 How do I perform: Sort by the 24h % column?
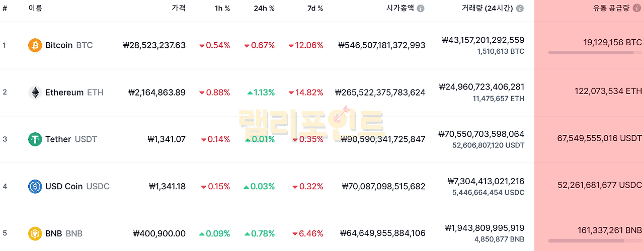click(264, 9)
